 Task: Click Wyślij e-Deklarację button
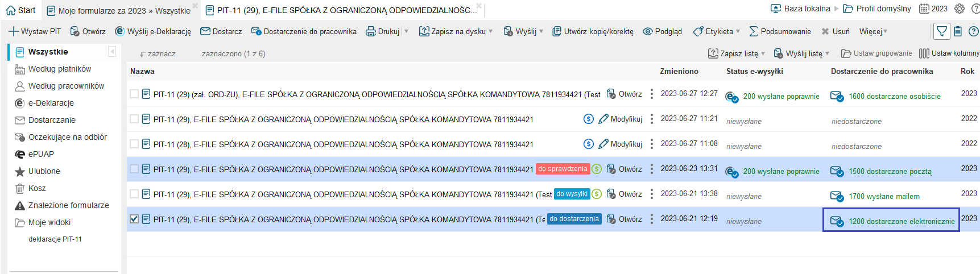(x=153, y=32)
